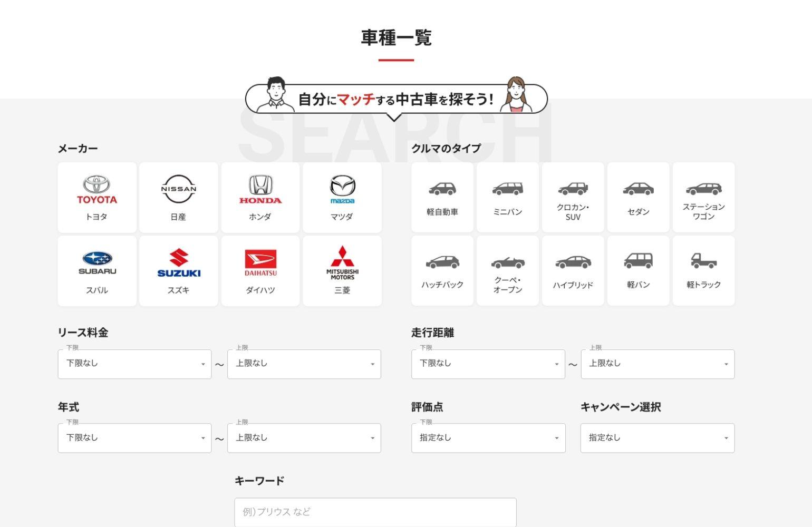Select the クーペ・オープン car type
Screen dimensions: 812x527
tap(507, 270)
